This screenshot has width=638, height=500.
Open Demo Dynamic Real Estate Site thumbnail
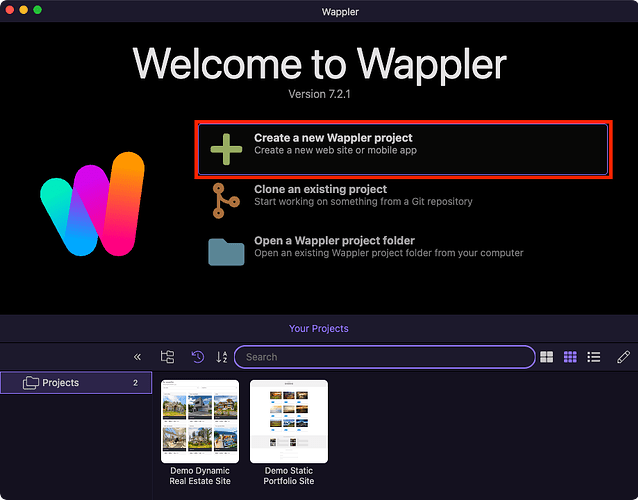(200, 421)
